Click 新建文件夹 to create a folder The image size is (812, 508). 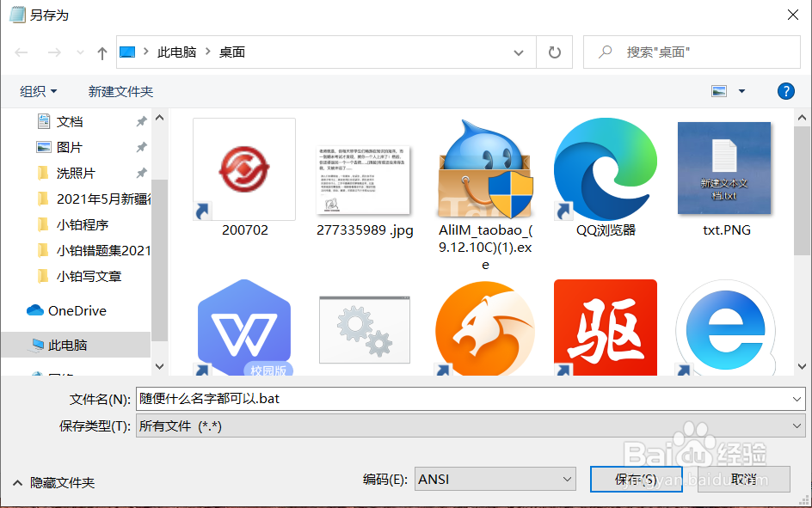120,90
